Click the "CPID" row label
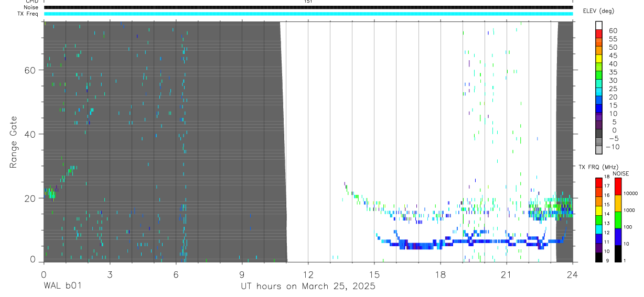644x297 pixels. point(32,2)
